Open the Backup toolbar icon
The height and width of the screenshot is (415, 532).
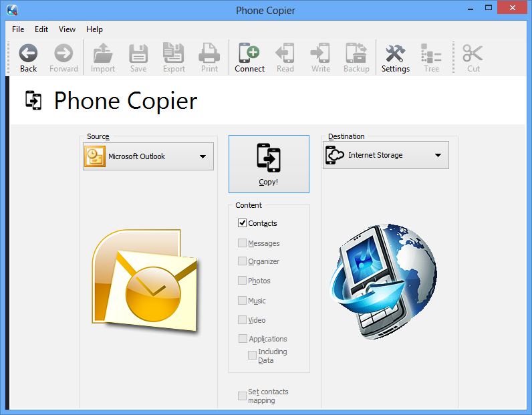coord(356,53)
